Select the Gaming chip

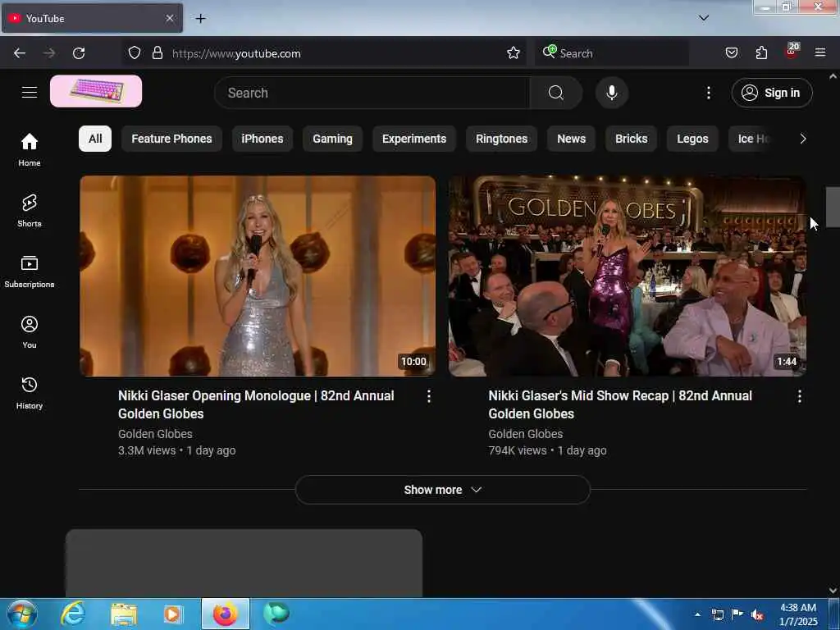click(333, 139)
